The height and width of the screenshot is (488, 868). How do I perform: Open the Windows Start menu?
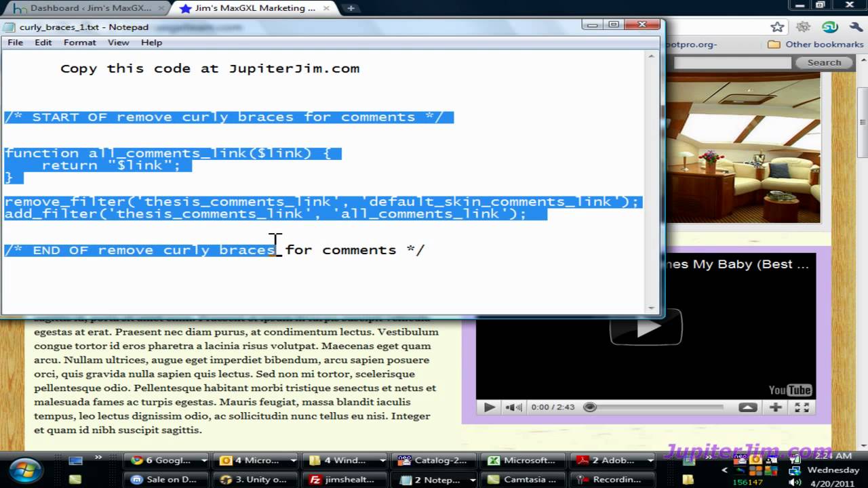click(x=26, y=470)
